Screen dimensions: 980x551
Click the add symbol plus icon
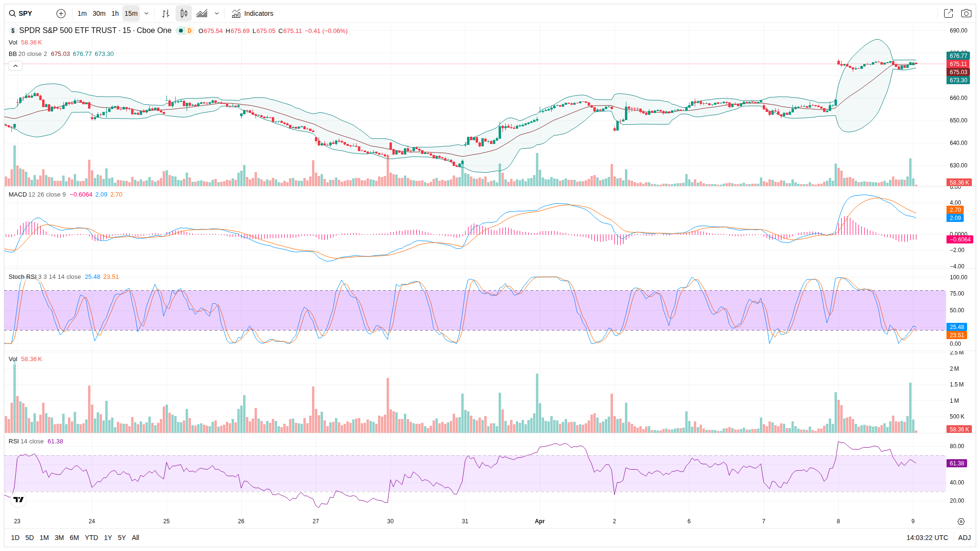point(61,13)
